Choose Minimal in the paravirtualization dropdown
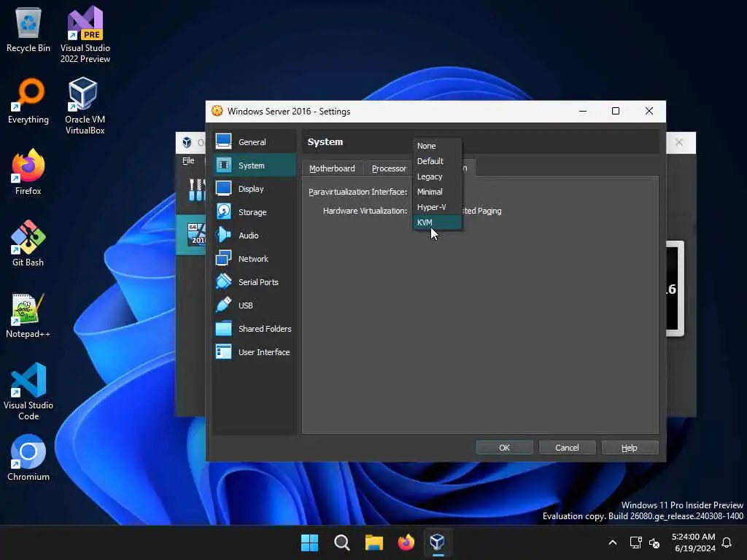 click(x=437, y=192)
